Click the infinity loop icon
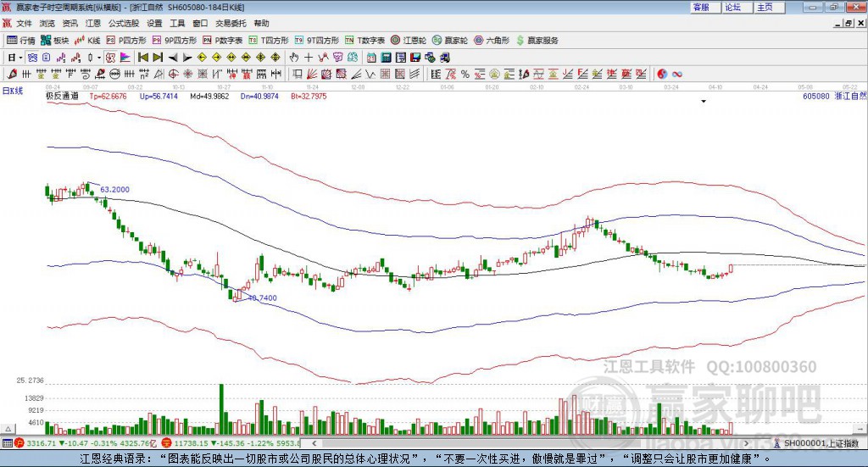This screenshot has width=868, height=467. click(x=677, y=74)
